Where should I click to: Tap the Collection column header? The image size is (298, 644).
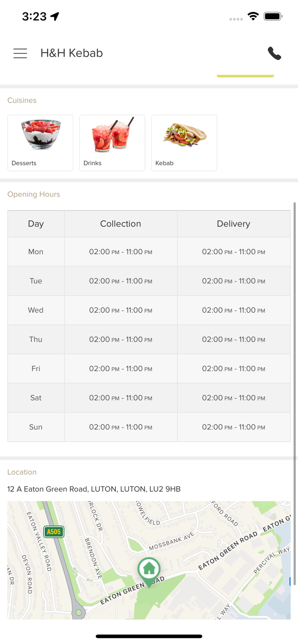[x=120, y=224]
